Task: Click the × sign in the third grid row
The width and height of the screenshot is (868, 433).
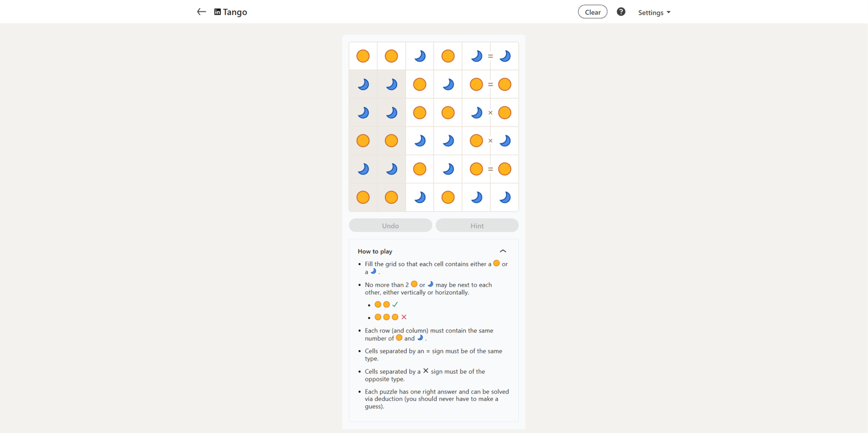Action: pyautogui.click(x=490, y=113)
